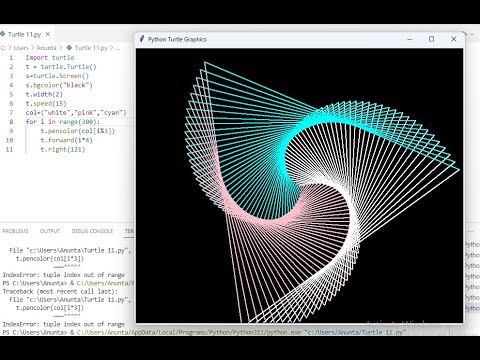Click line number 1 in the gutter

pos(11,57)
